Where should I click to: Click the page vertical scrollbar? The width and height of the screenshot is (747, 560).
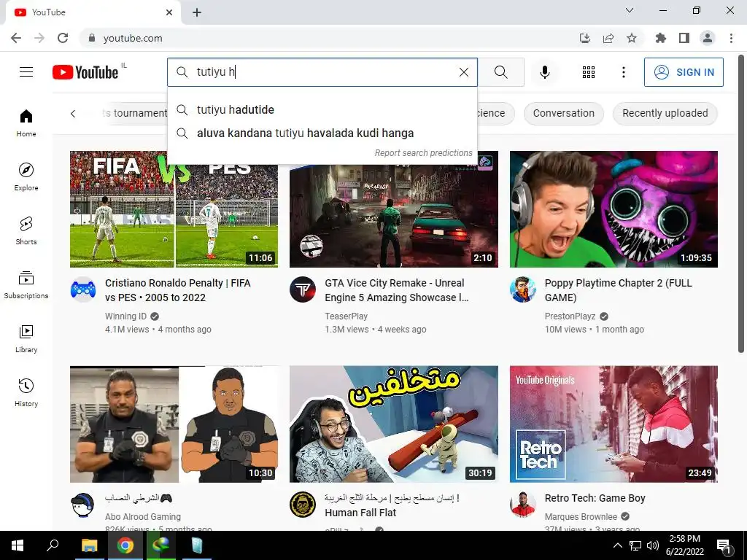741,205
